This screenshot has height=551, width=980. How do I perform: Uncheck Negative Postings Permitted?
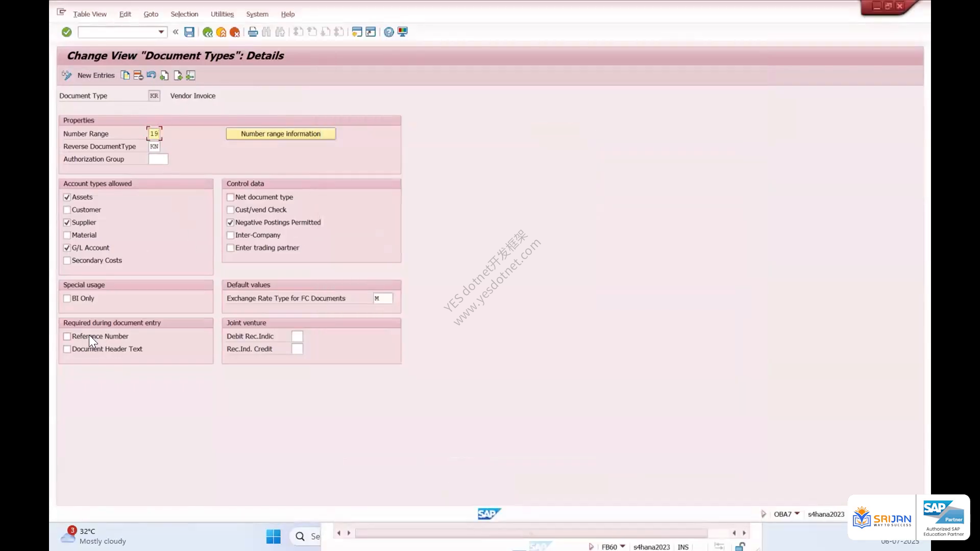pyautogui.click(x=230, y=222)
